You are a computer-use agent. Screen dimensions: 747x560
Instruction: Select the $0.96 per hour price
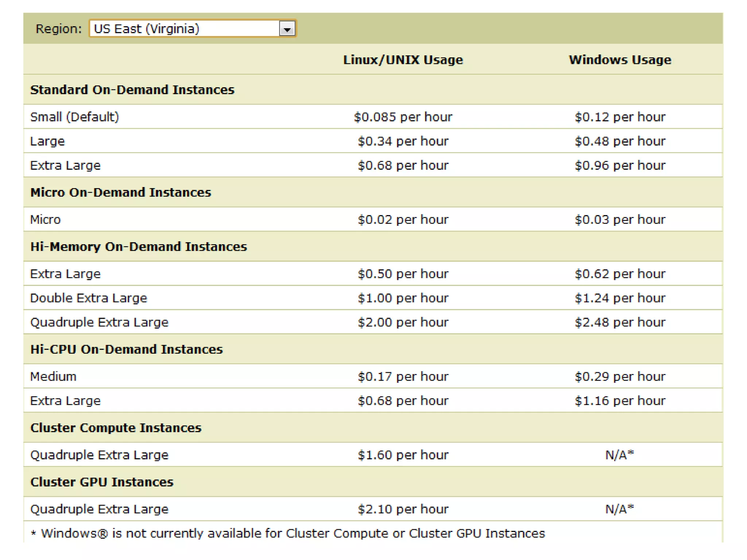tap(620, 166)
